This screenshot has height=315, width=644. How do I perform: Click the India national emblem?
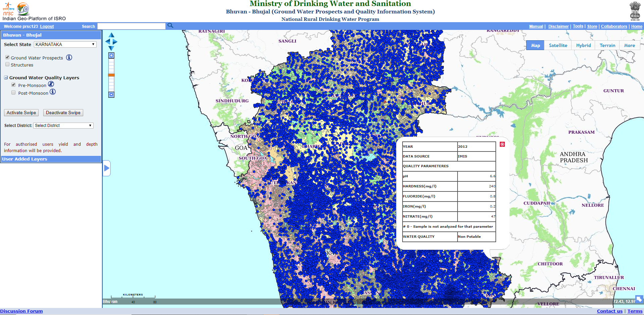tap(635, 11)
